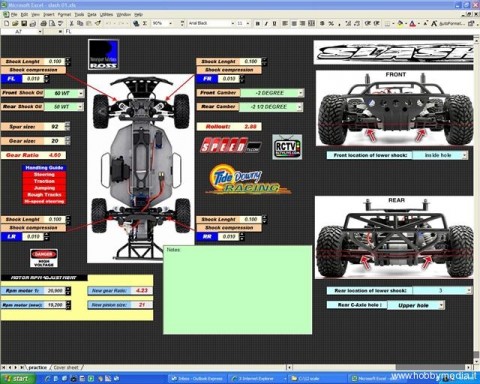
Task: Click the Format Painter icon
Action: coord(98,23)
